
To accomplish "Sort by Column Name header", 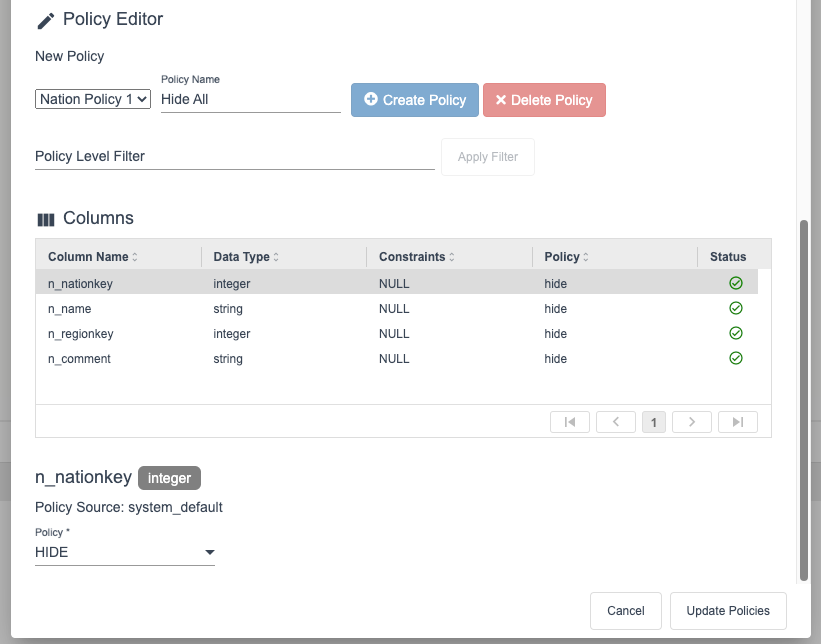I will point(93,257).
